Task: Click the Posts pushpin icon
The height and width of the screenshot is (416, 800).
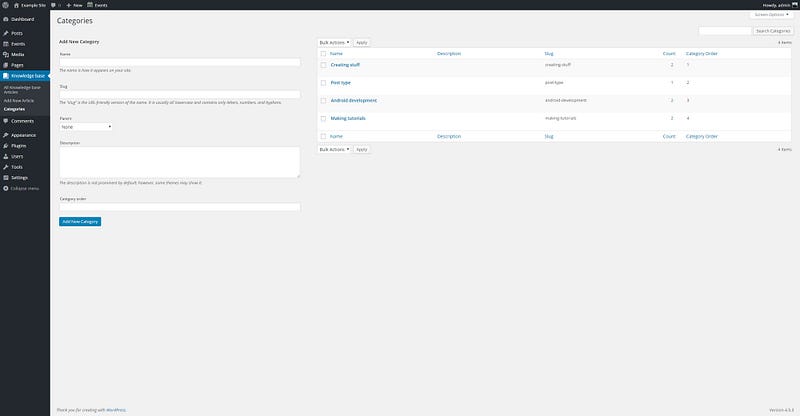Action: [6, 33]
